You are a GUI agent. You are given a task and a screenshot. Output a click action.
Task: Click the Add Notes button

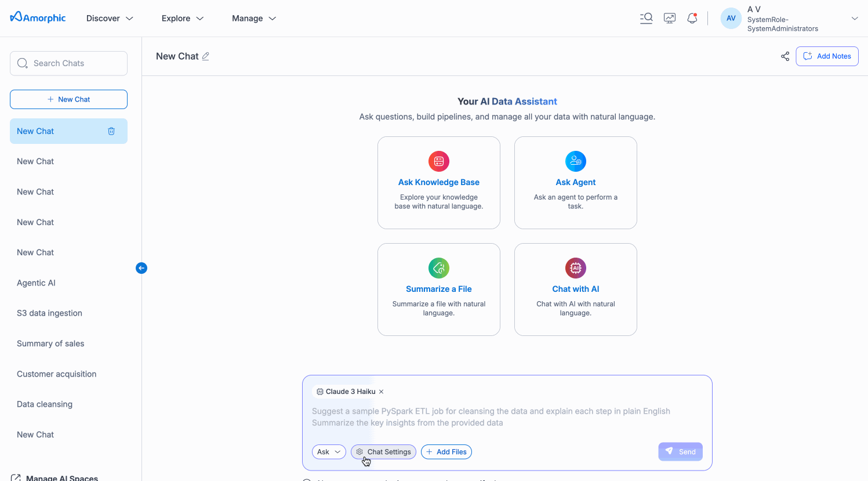[827, 56]
